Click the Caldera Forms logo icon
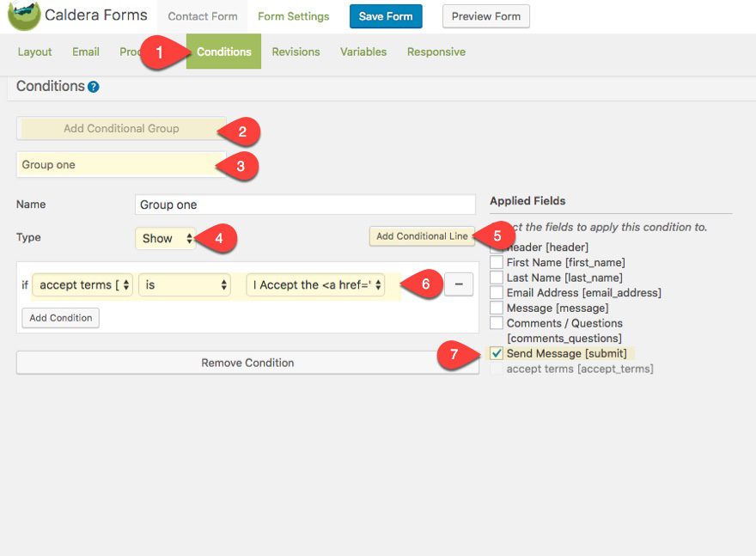This screenshot has height=556, width=756. point(24,15)
